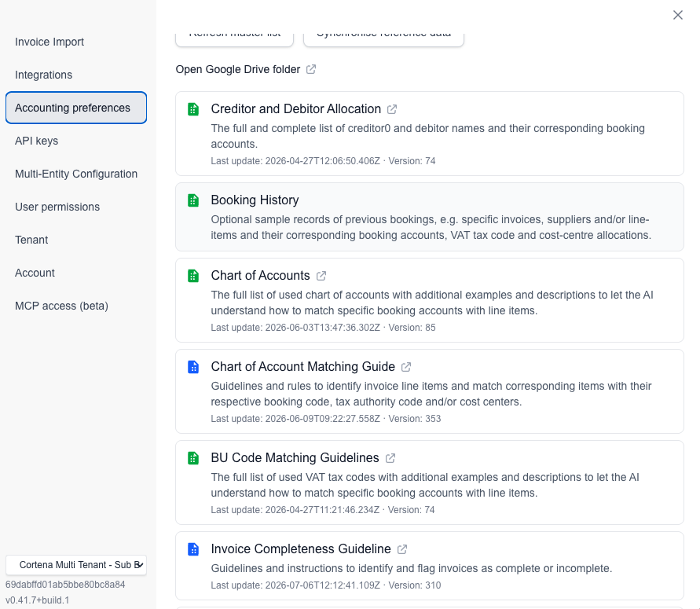
Task: Click the Invoice Completeness Guideline description text
Action: coord(411,568)
